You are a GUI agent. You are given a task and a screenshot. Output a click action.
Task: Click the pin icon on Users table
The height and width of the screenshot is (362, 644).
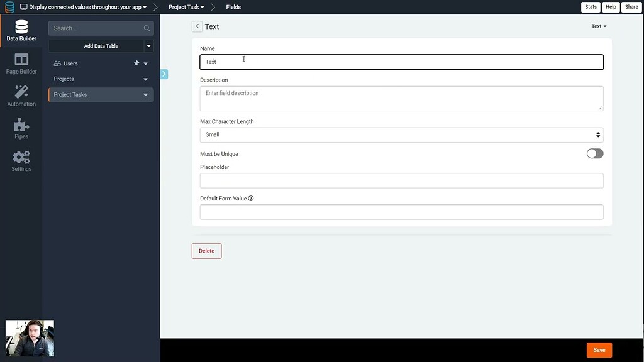(136, 63)
